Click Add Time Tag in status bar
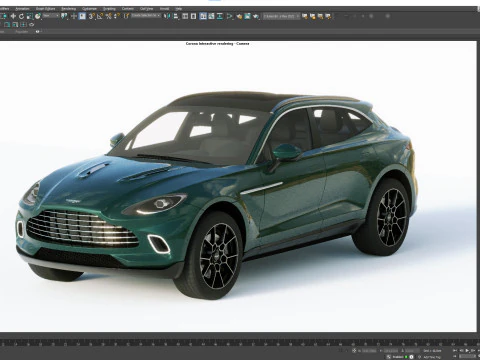Screen dimensions: 480x360 point(432,357)
